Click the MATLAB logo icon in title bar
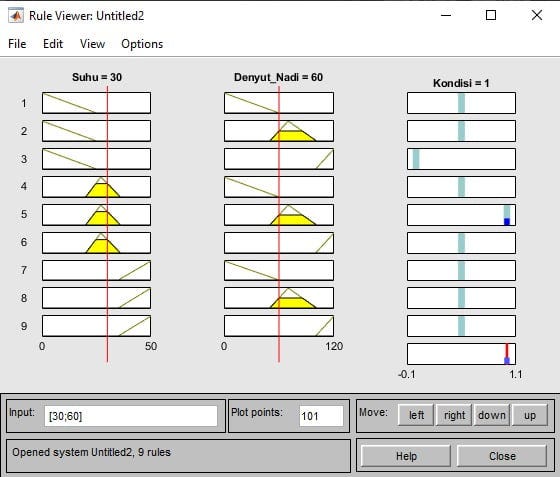This screenshot has height=477, width=560. 16,16
